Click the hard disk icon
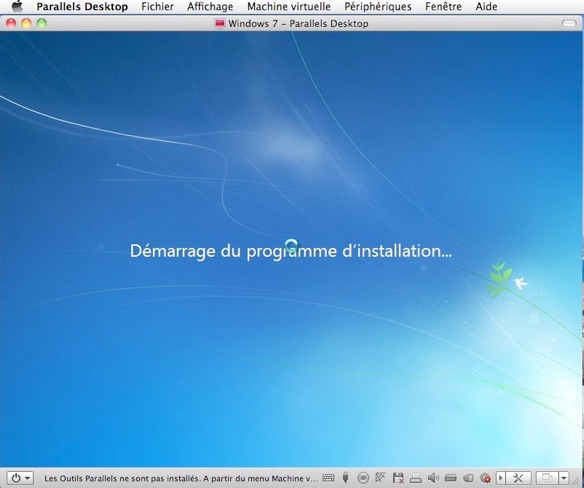The width and height of the screenshot is (584, 488). click(451, 478)
